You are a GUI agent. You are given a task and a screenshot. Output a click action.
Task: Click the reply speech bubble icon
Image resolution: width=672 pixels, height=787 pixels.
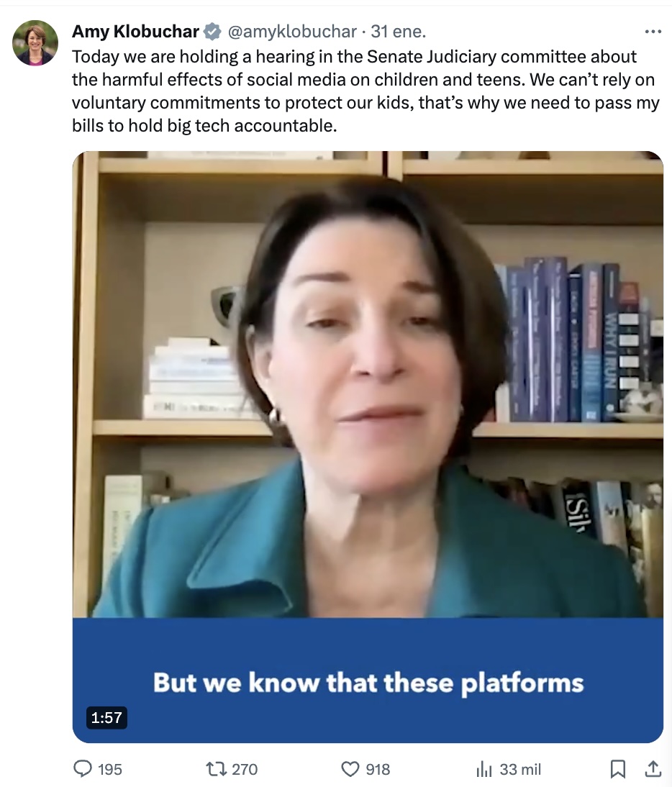[x=82, y=768]
